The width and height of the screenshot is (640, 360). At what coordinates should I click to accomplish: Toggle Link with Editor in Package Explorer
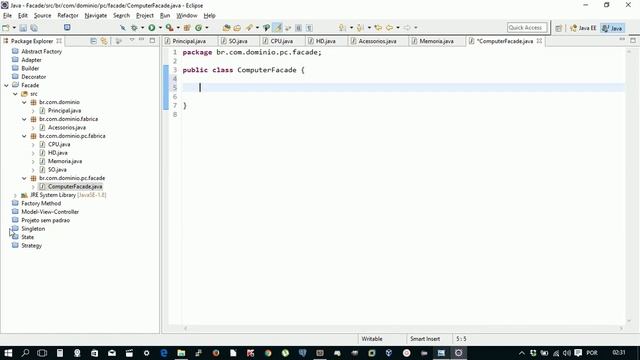tap(104, 41)
